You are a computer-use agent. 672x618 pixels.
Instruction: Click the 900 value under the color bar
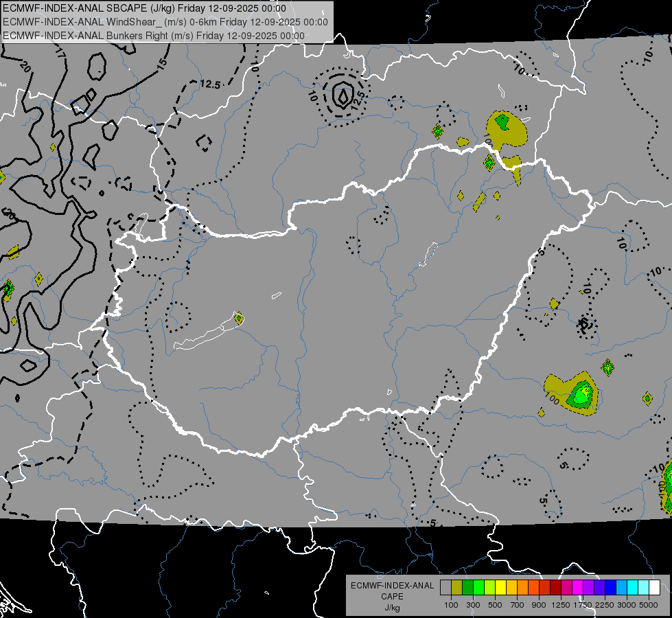click(539, 605)
